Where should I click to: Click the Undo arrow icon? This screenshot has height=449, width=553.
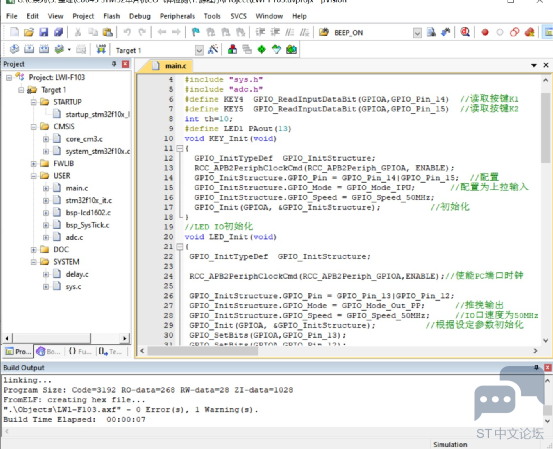pyautogui.click(x=127, y=32)
